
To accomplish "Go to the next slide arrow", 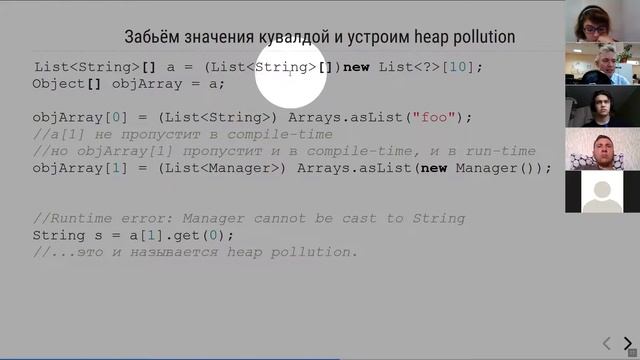I will click(627, 343).
